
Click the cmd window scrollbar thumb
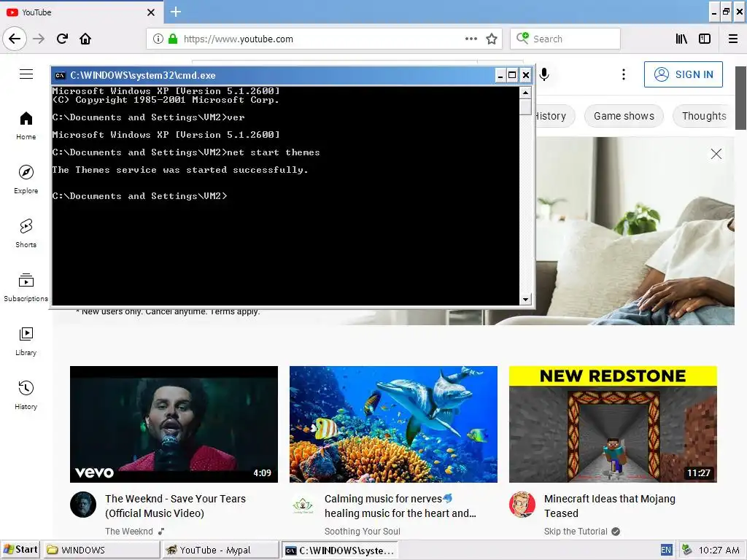pos(525,106)
